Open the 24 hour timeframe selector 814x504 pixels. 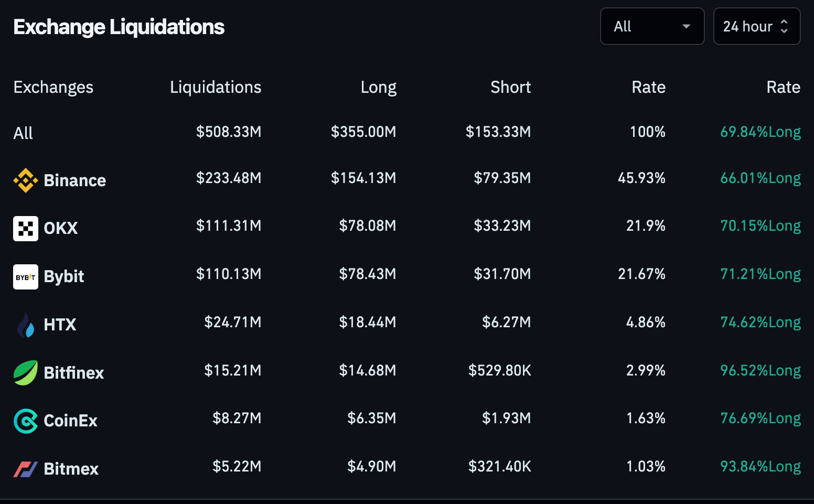(x=756, y=26)
